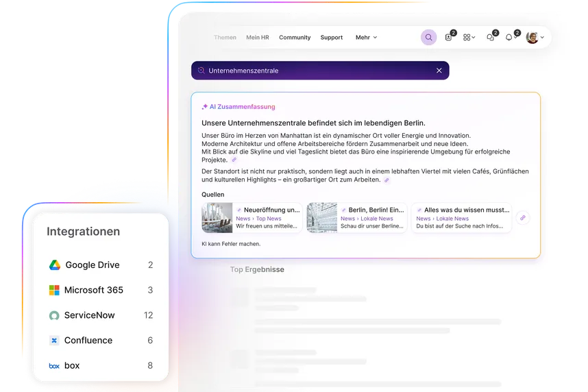Expand the Mehr dropdown menu
Image resolution: width=588 pixels, height=392 pixels.
(366, 38)
